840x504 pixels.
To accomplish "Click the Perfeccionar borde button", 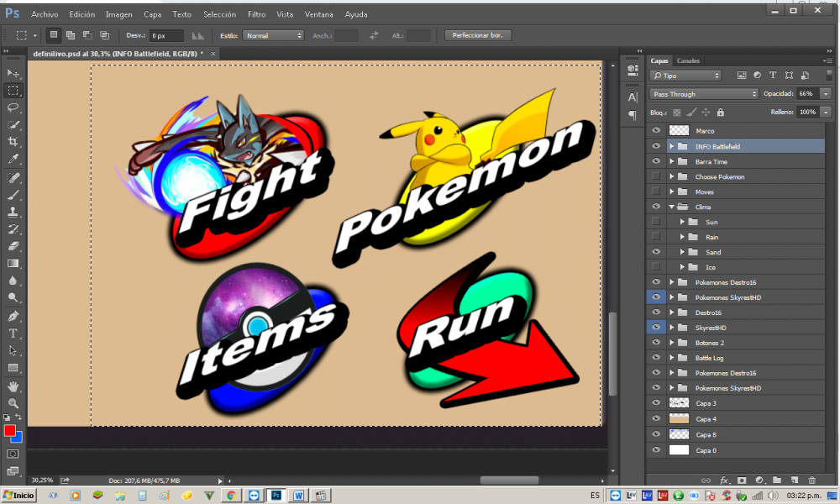I will click(x=478, y=35).
